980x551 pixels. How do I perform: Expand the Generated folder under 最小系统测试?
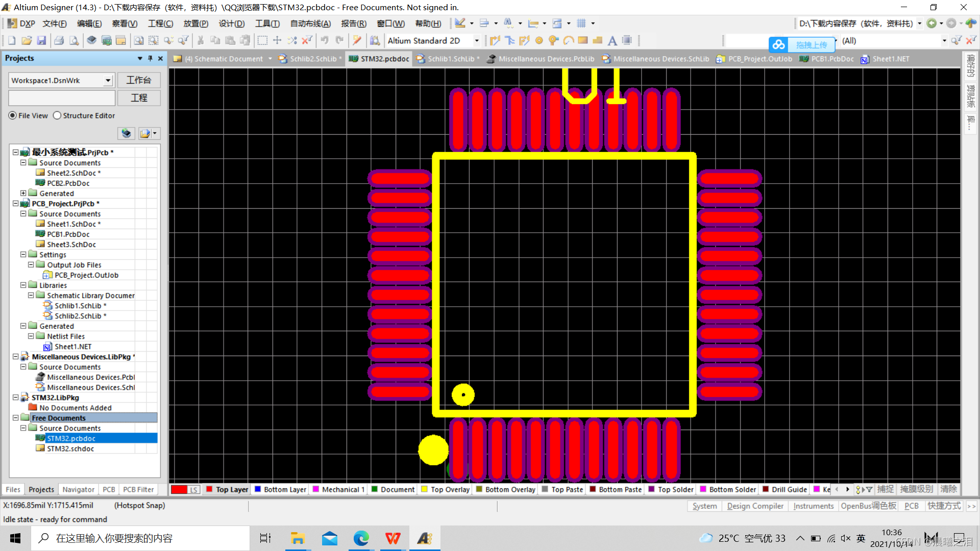click(x=23, y=193)
